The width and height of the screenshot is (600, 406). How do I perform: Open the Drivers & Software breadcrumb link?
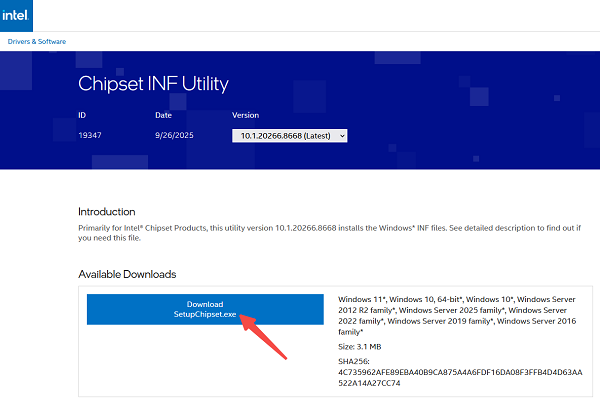click(36, 41)
